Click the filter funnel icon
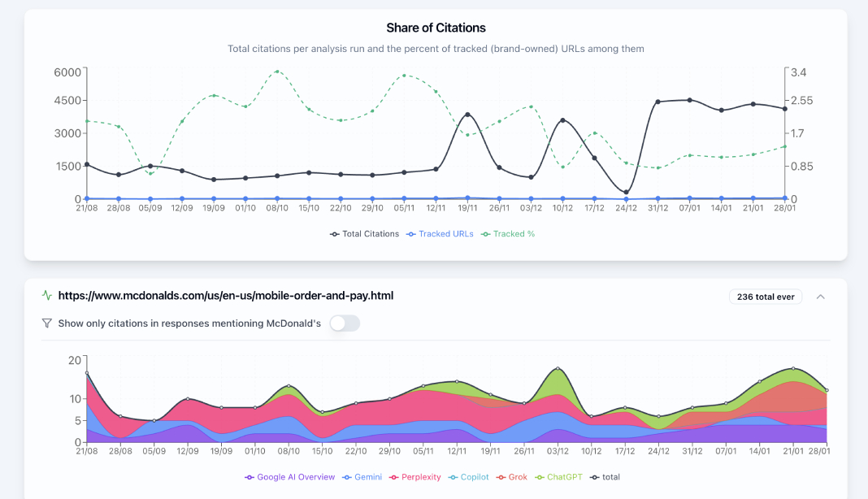Screen dimensions: 868x499 [x=47, y=323]
